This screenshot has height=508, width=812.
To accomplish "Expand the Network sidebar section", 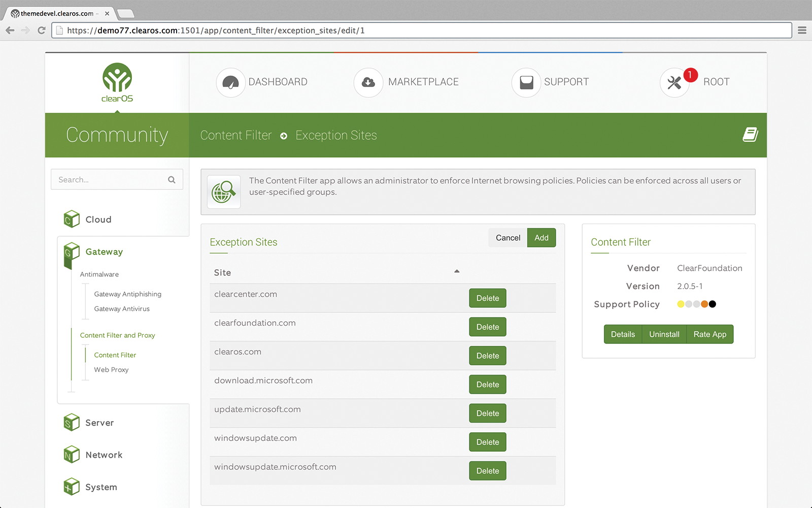I will tap(104, 455).
